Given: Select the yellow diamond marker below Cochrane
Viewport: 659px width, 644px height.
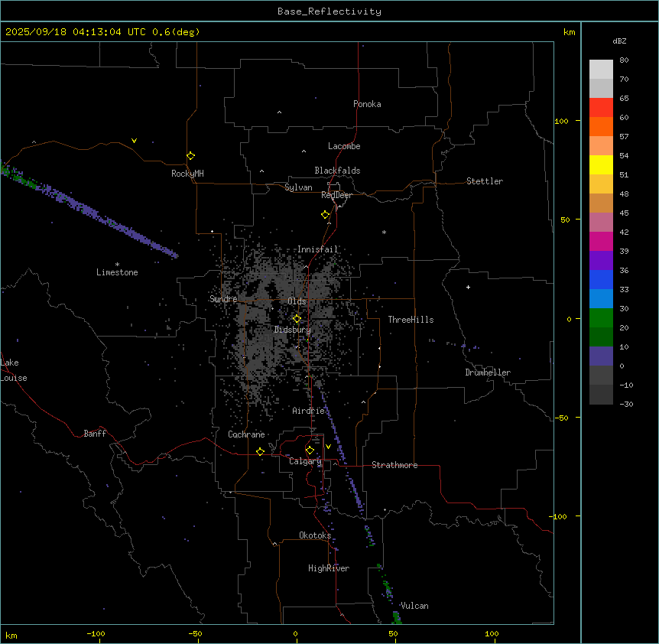Looking at the screenshot, I should click(x=260, y=451).
